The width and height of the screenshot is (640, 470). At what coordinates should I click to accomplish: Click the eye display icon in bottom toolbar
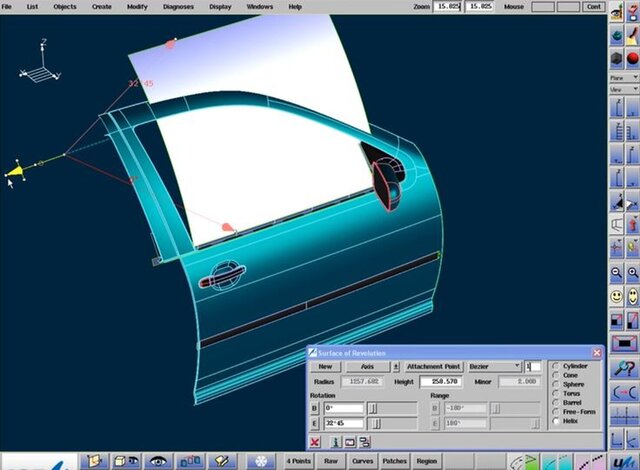click(158, 461)
